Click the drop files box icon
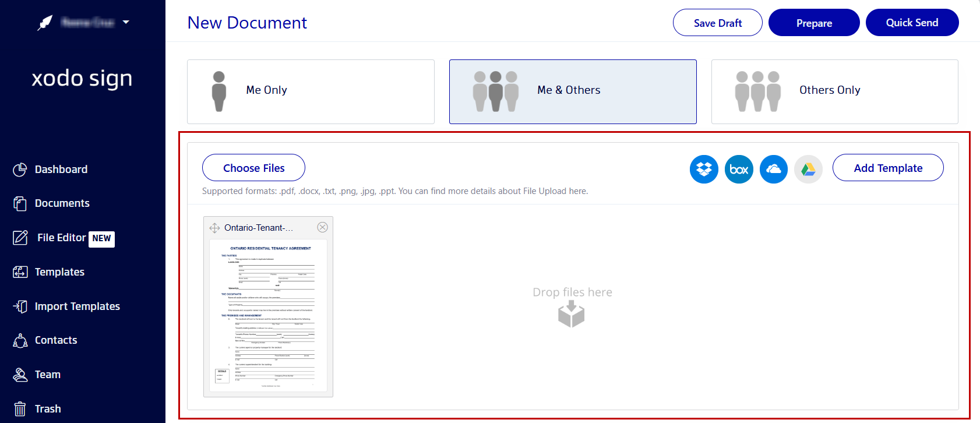 [x=571, y=314]
